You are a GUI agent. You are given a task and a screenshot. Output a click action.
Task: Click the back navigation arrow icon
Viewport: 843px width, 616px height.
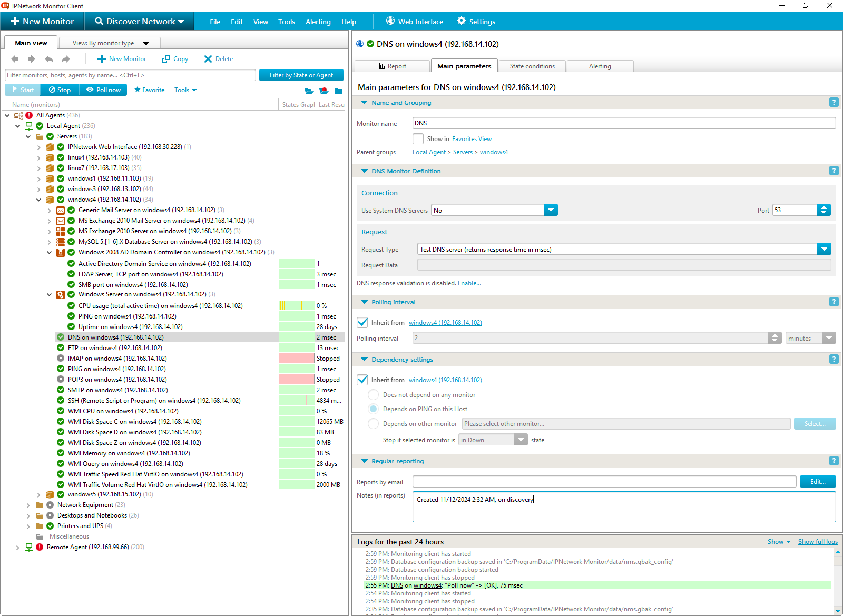point(15,59)
